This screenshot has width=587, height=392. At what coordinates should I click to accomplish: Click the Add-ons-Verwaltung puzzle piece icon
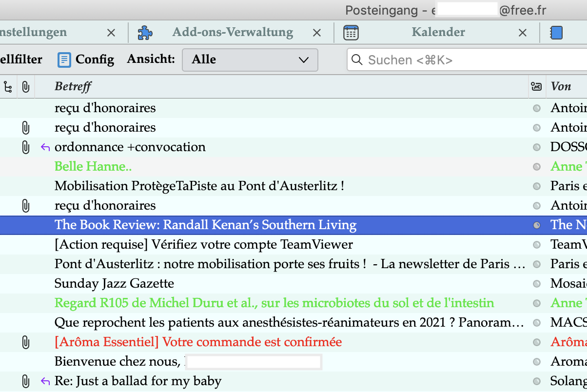coord(145,33)
